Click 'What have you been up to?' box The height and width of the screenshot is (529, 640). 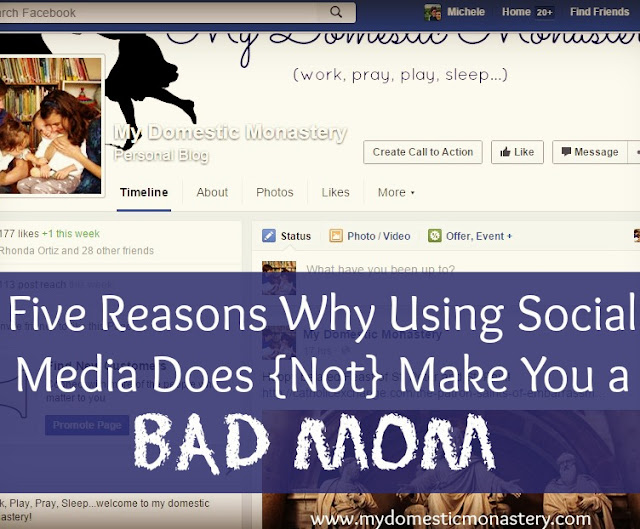pyautogui.click(x=380, y=269)
